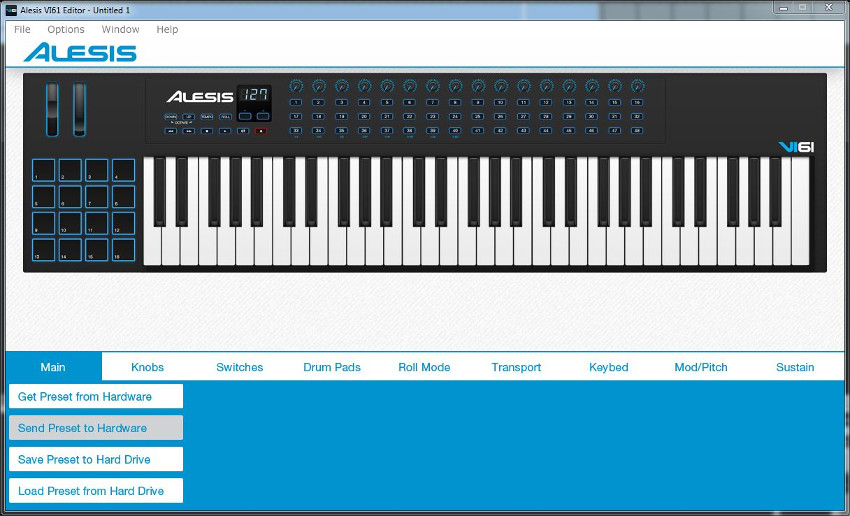Select switch button 16
Viewport: 850px width, 516px height.
click(638, 102)
